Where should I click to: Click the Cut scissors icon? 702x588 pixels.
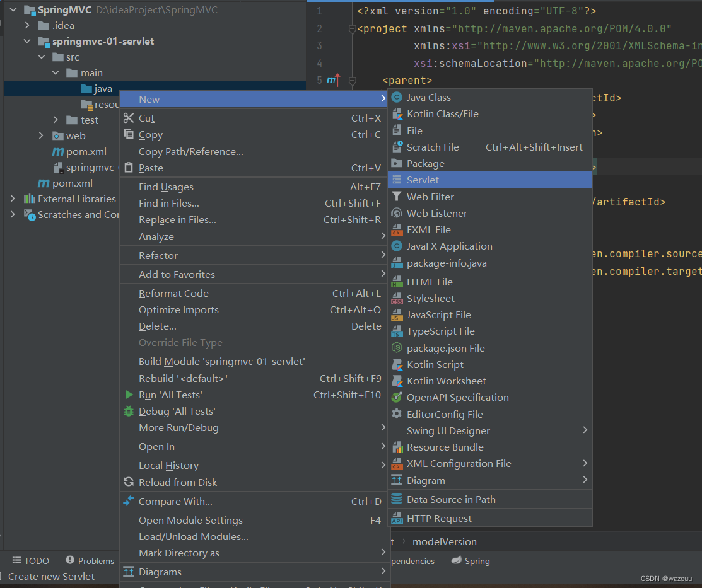pyautogui.click(x=129, y=118)
